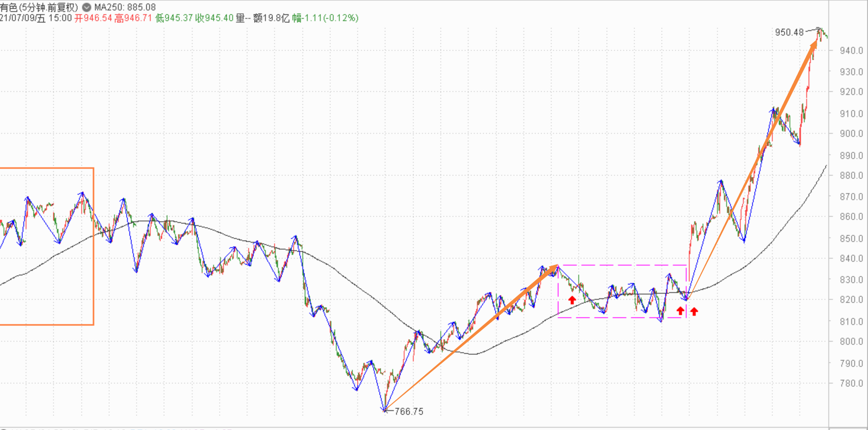This screenshot has width=868, height=430.
Task: Click red up arrow just inside dashed box's right edge
Action: click(680, 311)
